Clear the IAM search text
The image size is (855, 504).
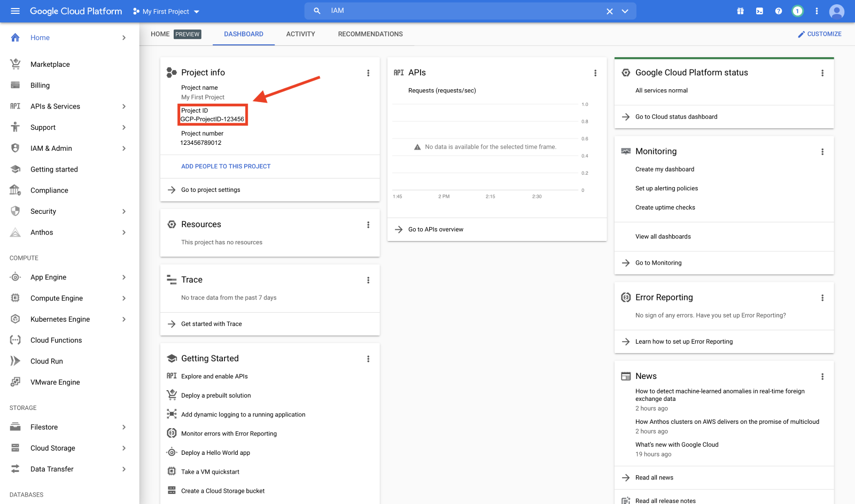609,11
